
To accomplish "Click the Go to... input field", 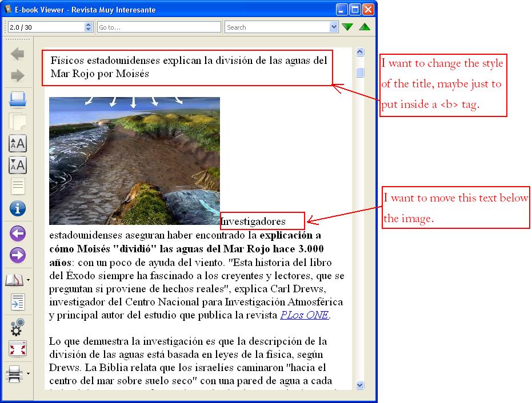I will [x=159, y=27].
